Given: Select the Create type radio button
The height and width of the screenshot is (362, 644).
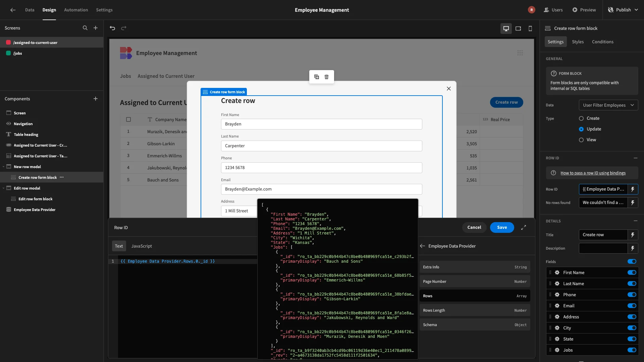Looking at the screenshot, I should pos(581,118).
